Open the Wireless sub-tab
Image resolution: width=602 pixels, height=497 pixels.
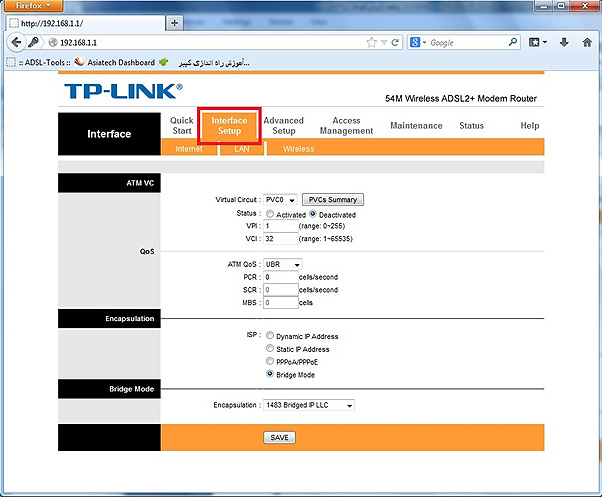tap(298, 149)
